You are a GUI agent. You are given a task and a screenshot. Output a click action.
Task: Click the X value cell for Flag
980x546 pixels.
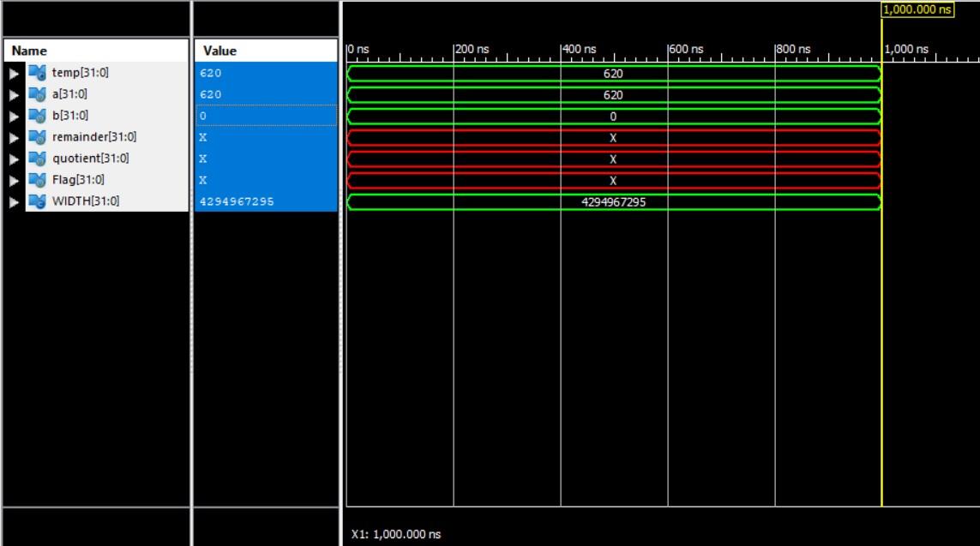point(267,180)
